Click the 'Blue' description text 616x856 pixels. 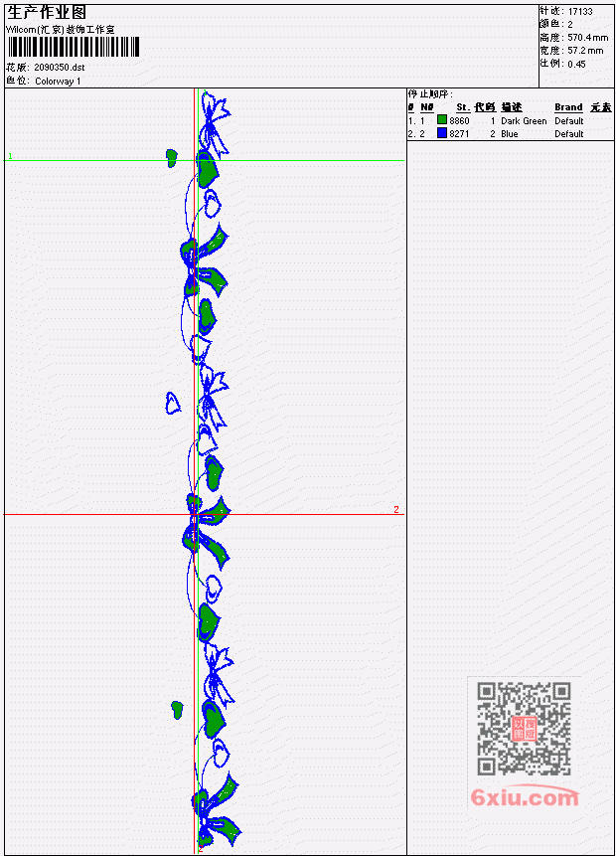(510, 134)
